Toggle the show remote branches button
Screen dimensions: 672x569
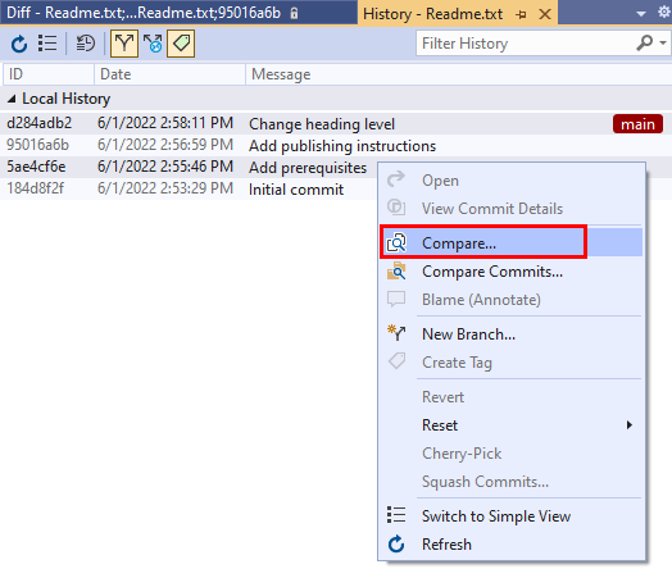[152, 43]
